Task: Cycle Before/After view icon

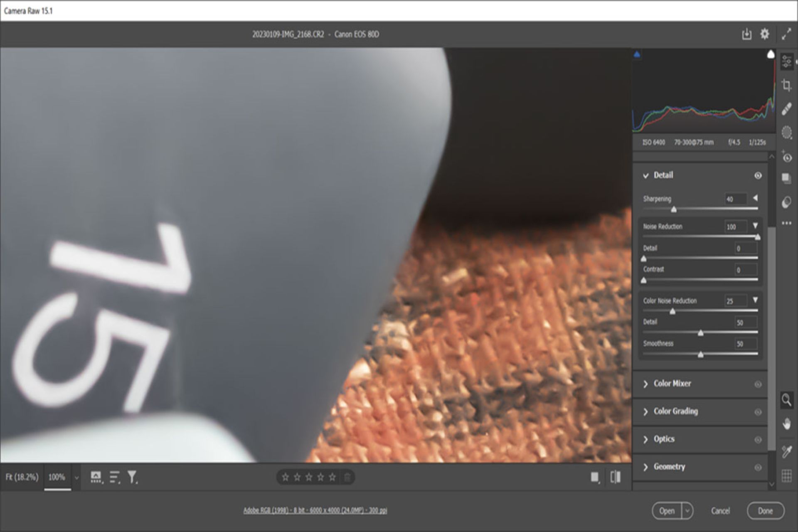Action: click(x=616, y=477)
